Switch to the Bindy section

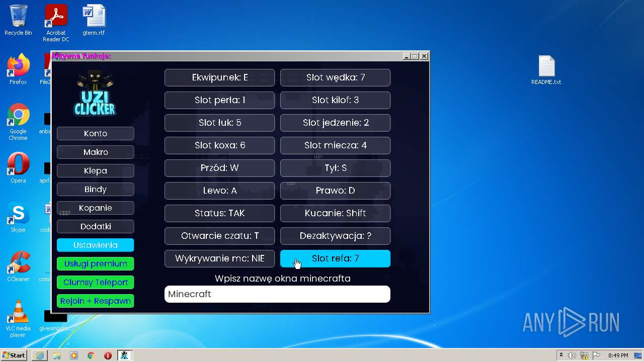click(96, 189)
